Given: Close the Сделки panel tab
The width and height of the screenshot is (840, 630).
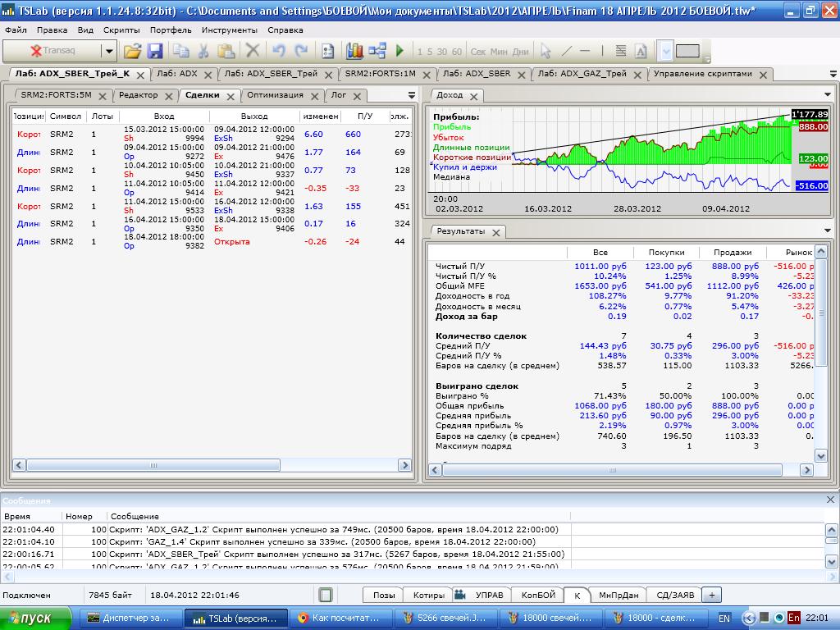Looking at the screenshot, I should pyautogui.click(x=231, y=97).
